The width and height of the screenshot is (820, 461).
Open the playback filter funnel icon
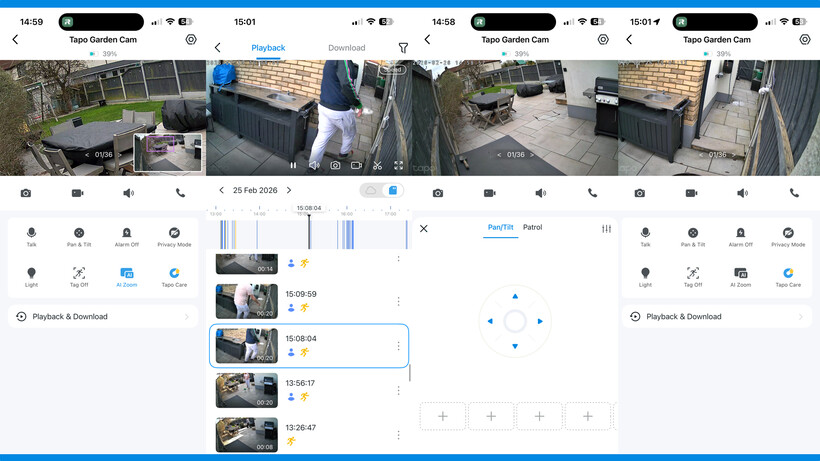[x=403, y=48]
